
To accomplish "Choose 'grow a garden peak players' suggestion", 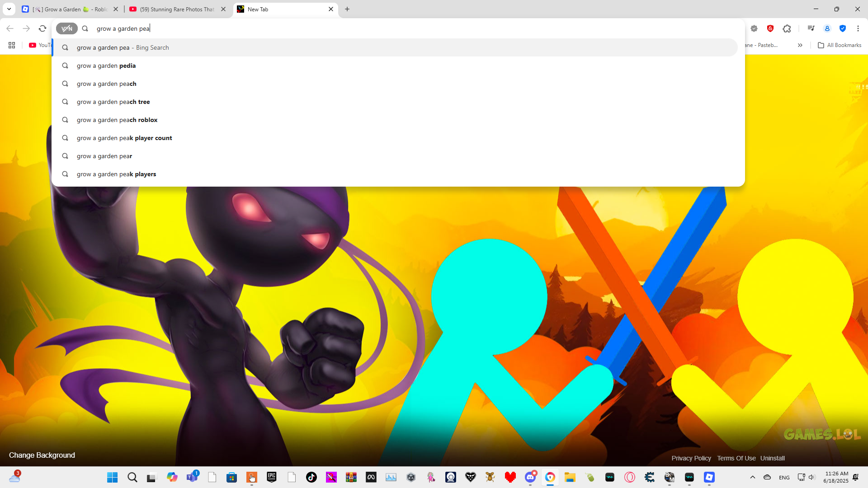I will pyautogui.click(x=395, y=174).
